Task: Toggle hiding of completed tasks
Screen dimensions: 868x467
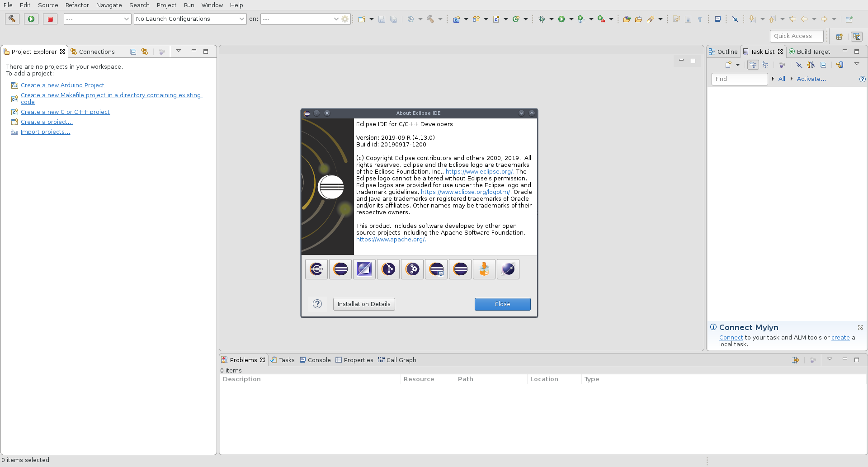Action: [799, 65]
